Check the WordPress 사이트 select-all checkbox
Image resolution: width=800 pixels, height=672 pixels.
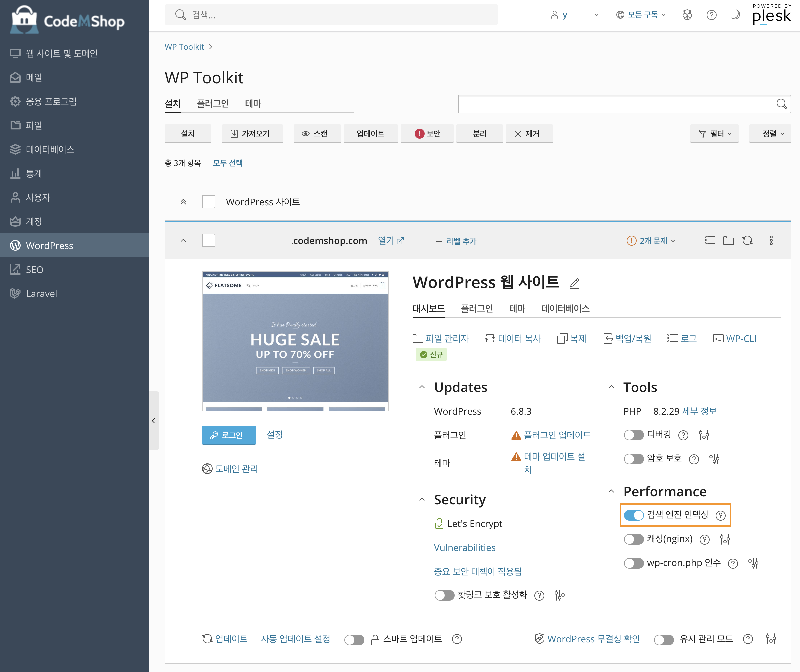(208, 202)
